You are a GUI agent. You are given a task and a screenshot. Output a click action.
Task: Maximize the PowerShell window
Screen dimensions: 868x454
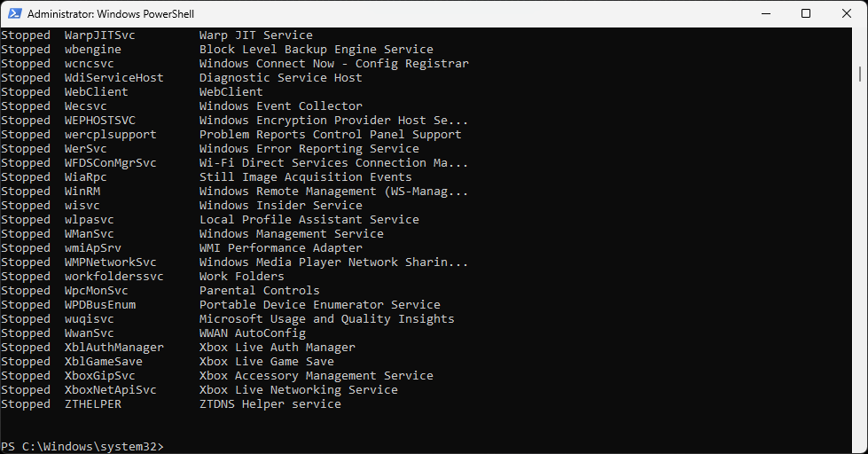click(806, 13)
